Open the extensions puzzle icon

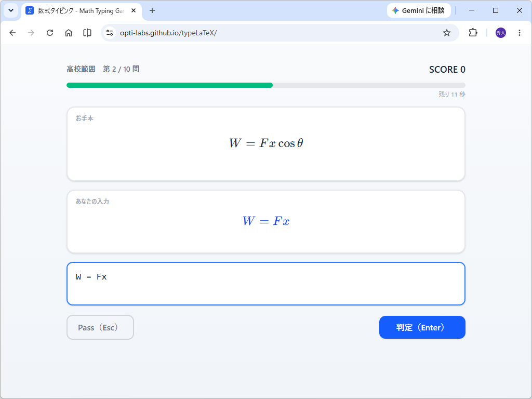[473, 33]
